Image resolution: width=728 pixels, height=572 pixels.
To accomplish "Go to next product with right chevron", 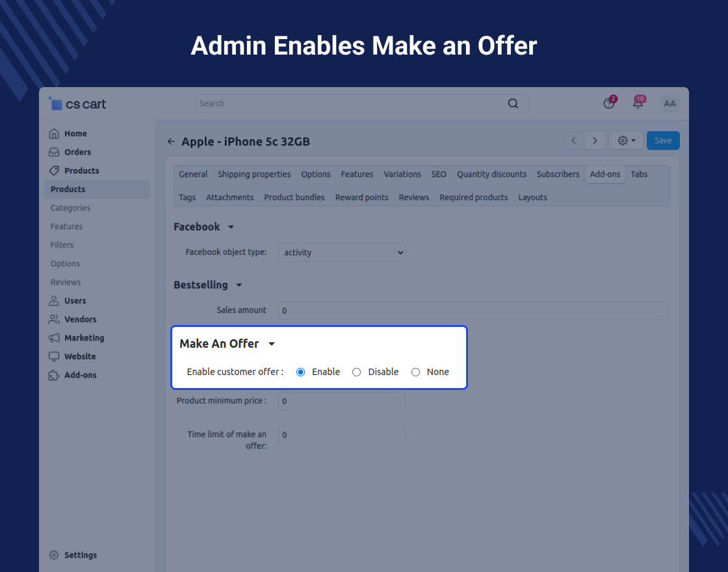I will [595, 140].
